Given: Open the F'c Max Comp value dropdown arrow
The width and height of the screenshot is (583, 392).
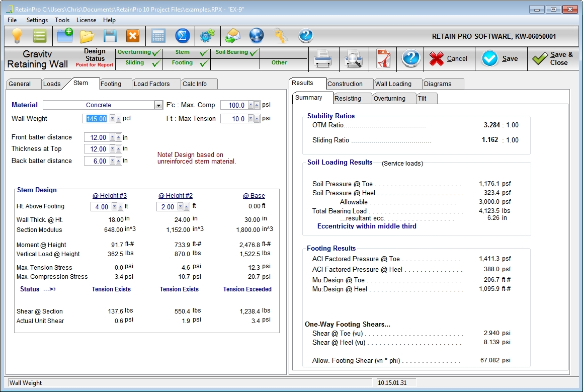Looking at the screenshot, I should pos(251,105).
